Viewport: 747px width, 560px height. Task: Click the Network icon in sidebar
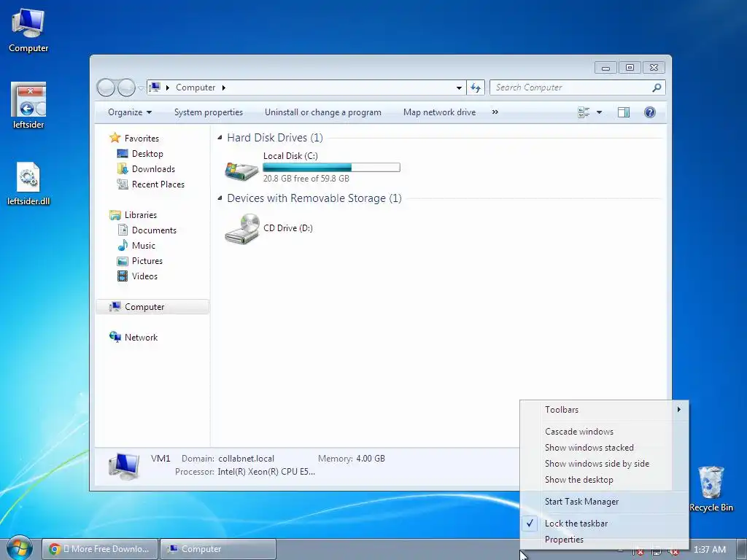(x=115, y=337)
